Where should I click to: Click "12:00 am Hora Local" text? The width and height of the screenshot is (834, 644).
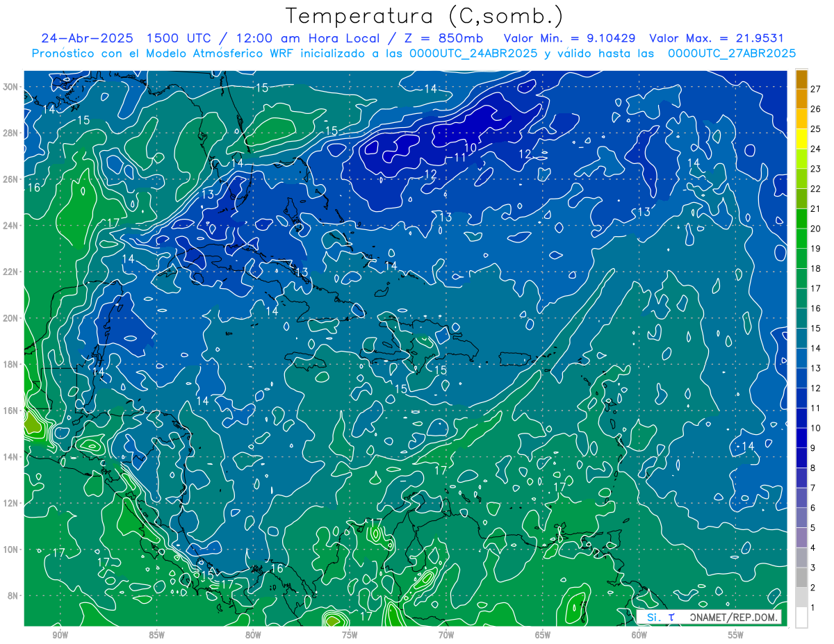pyautogui.click(x=308, y=38)
